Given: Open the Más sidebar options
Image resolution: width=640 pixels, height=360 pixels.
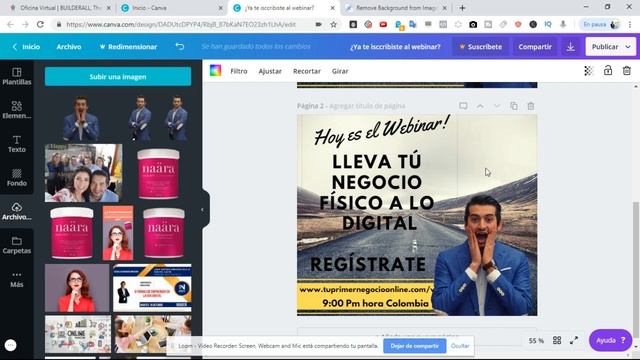Looking at the screenshot, I should pos(16,279).
